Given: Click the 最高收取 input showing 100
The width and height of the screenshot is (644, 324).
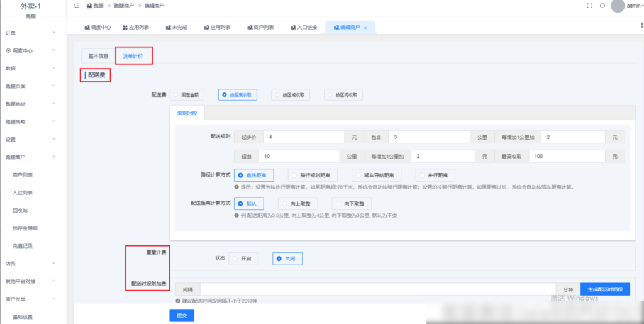Looking at the screenshot, I should (567, 157).
